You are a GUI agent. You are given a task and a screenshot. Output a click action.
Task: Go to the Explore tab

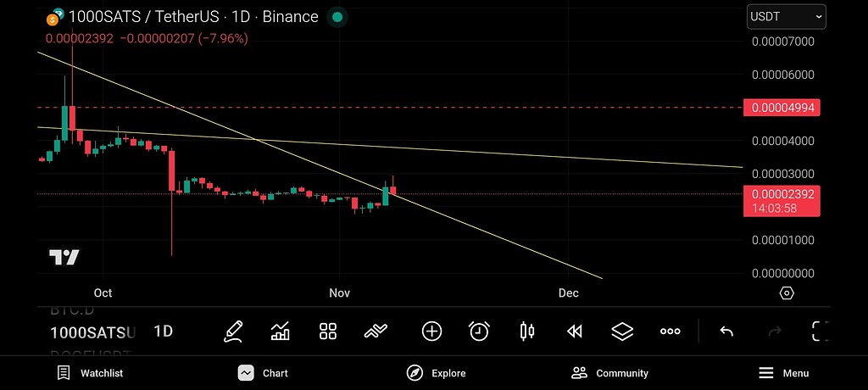(x=438, y=373)
